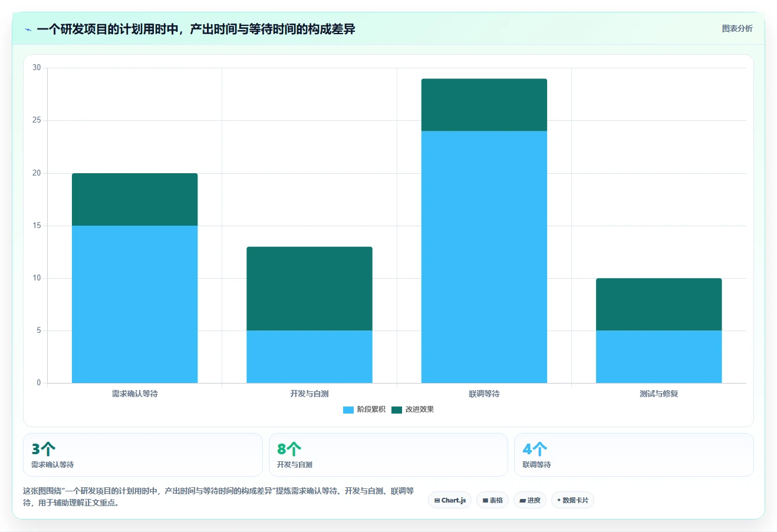The height and width of the screenshot is (532, 777).
Task: Click the y-axis value 0
Action: click(x=39, y=383)
